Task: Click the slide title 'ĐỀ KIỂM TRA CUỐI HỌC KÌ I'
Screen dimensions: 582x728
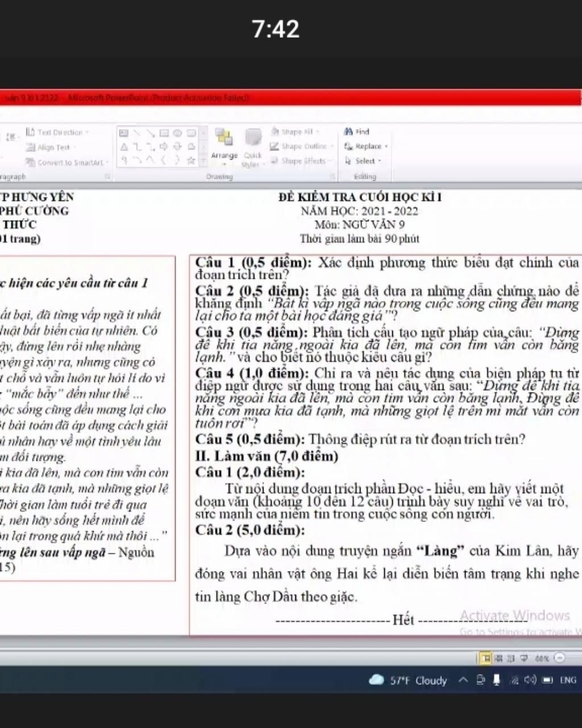Action: click(x=360, y=197)
